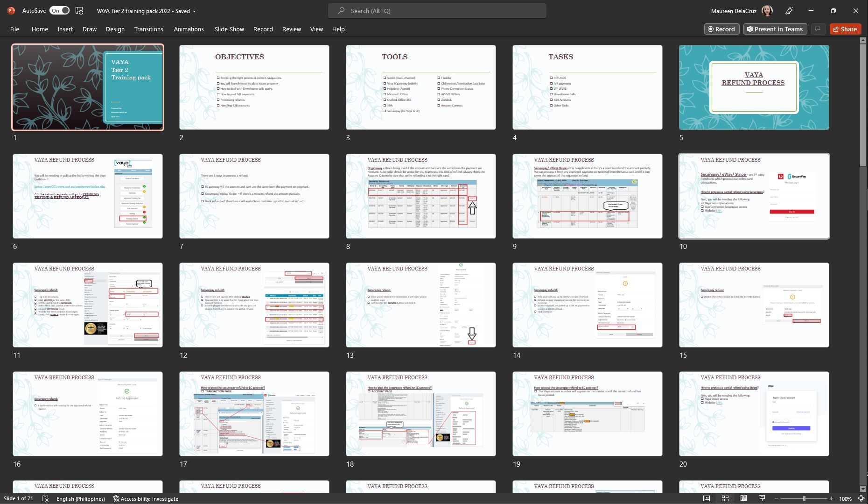Click Present in Teams button
Image resolution: width=868 pixels, height=504 pixels.
coord(775,29)
